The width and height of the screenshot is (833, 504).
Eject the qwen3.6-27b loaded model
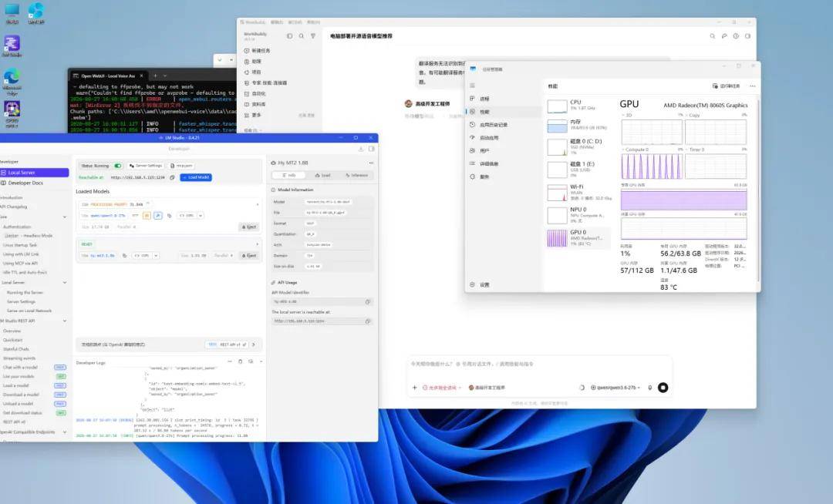tap(248, 227)
